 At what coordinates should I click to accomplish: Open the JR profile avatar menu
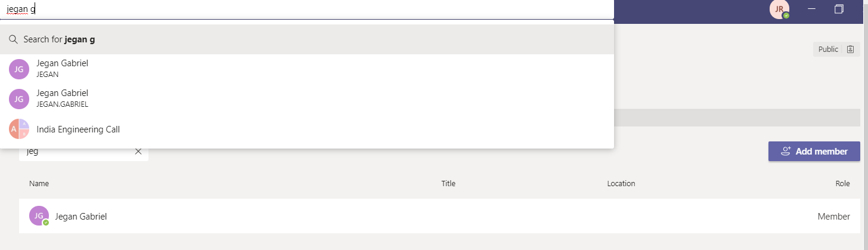(780, 9)
